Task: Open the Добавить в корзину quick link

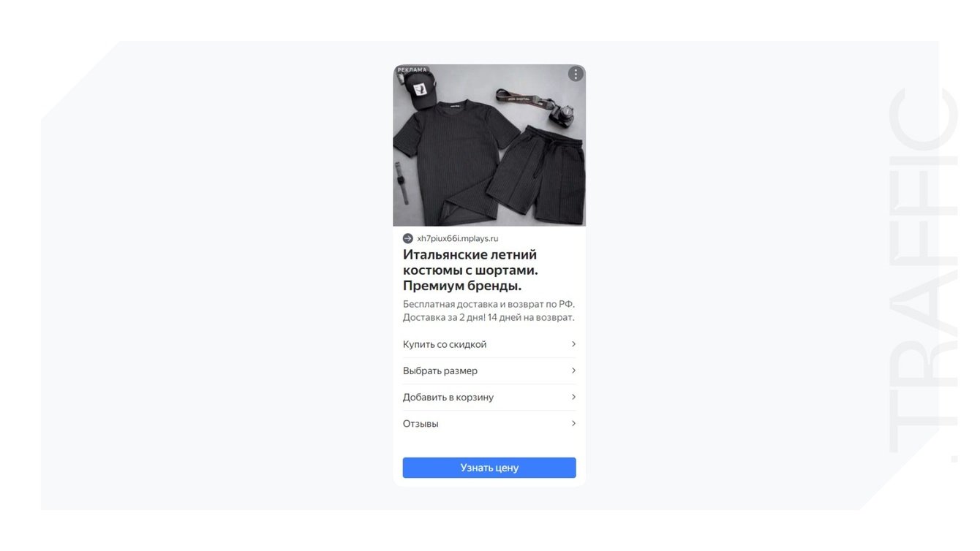Action: click(x=489, y=397)
